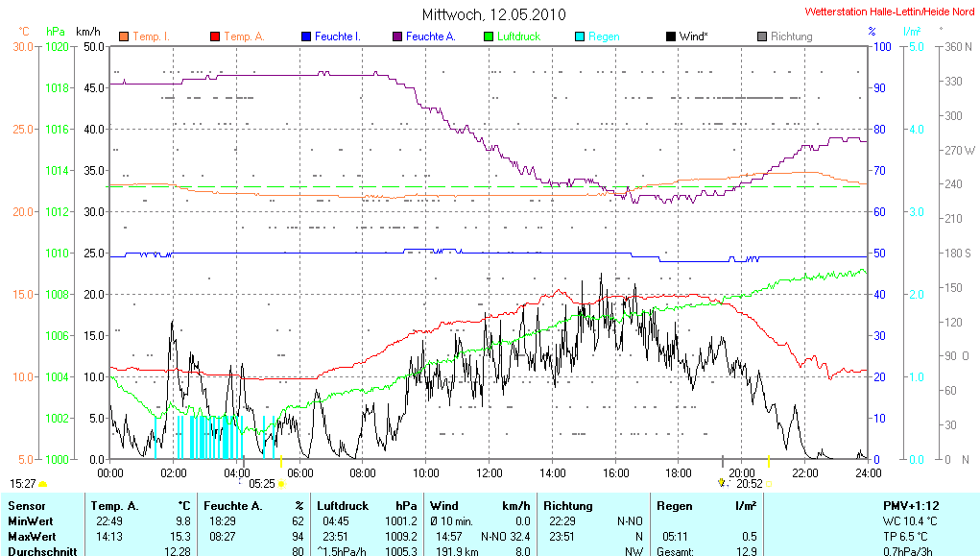Screen dimensions: 980x556
Task: Select the Luftdruck column header in table
Action: [x=342, y=505]
